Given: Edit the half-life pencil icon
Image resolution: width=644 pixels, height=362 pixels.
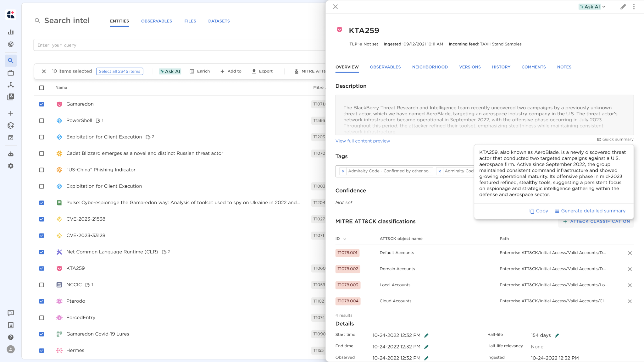Looking at the screenshot, I should coord(557,336).
